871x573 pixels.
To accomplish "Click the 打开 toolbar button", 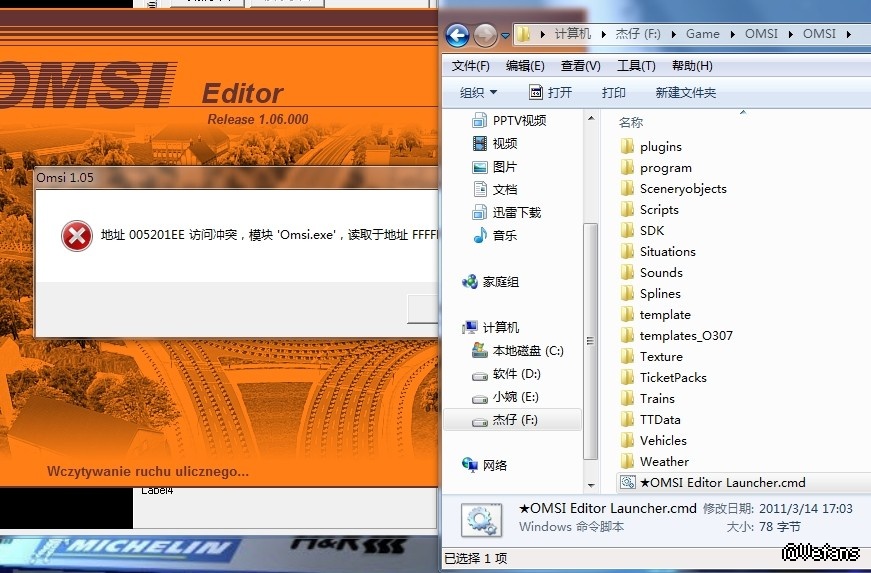I will 550,93.
